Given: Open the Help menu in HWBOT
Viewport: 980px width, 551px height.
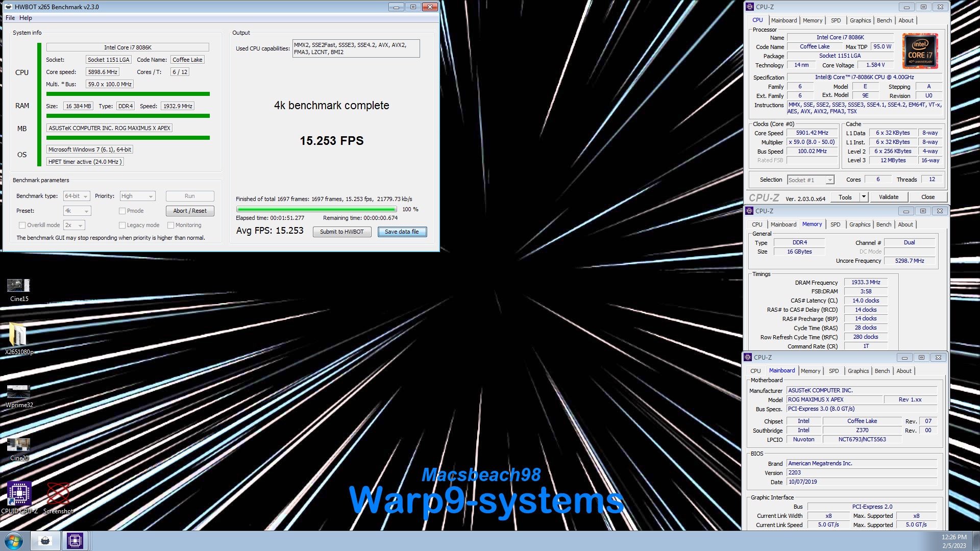Looking at the screenshot, I should (26, 18).
